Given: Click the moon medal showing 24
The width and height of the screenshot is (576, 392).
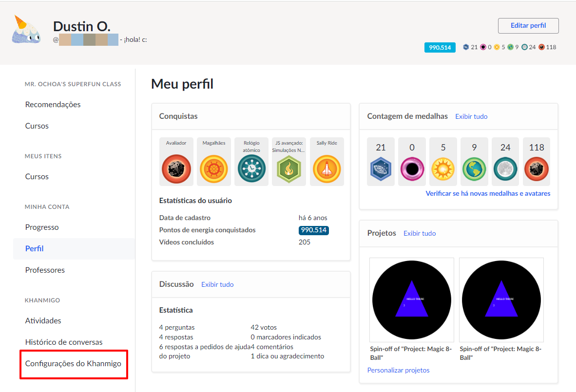Looking at the screenshot, I should pyautogui.click(x=505, y=162).
